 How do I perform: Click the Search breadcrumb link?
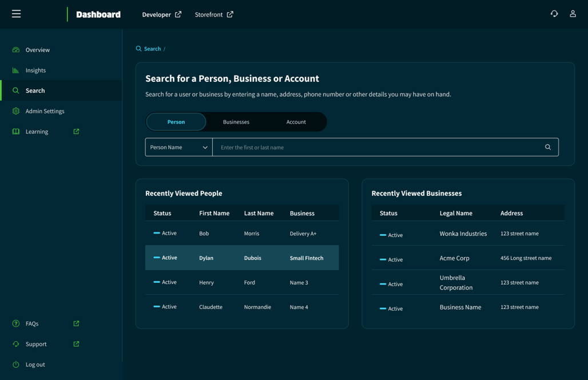pos(152,49)
